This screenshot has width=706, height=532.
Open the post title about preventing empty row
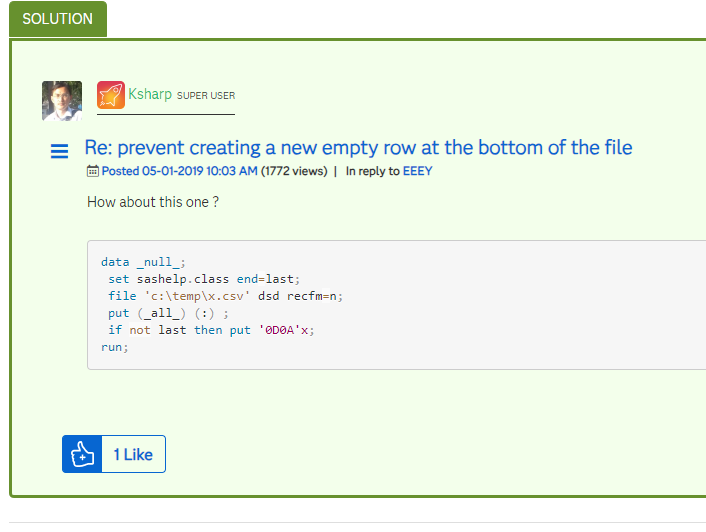[358, 148]
